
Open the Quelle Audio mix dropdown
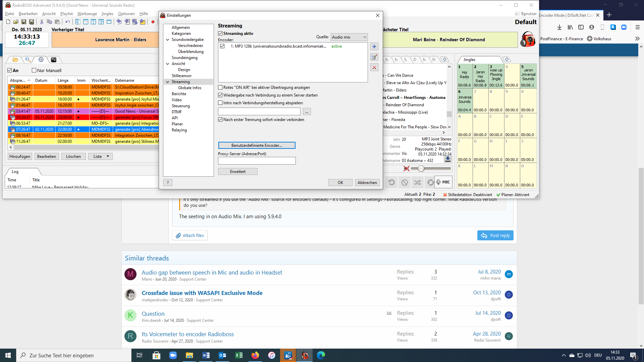[x=349, y=37]
